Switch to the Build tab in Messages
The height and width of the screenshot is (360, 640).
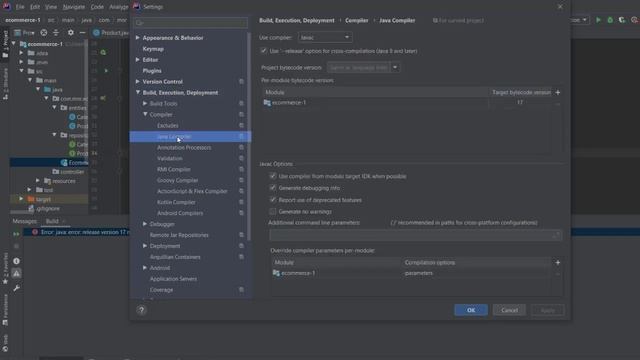pos(52,221)
